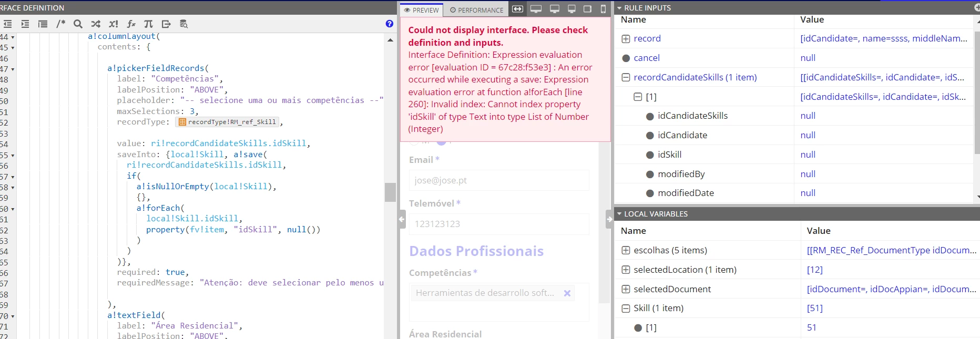Click the [51] value of Skill
Screen dimensions: 980x339
pos(815,308)
